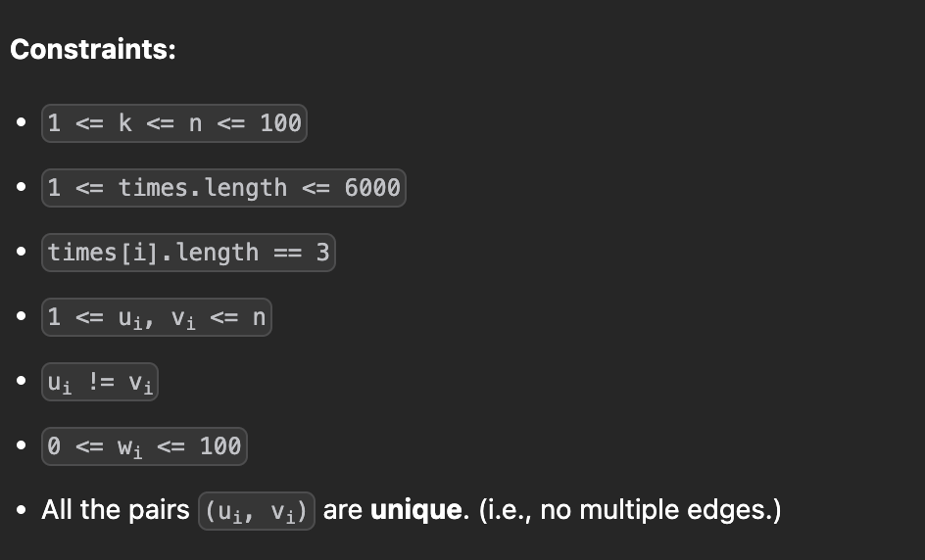The image size is (925, 560).
Task: Click the '0 <= wi <= 100' constraint
Action: tap(145, 446)
